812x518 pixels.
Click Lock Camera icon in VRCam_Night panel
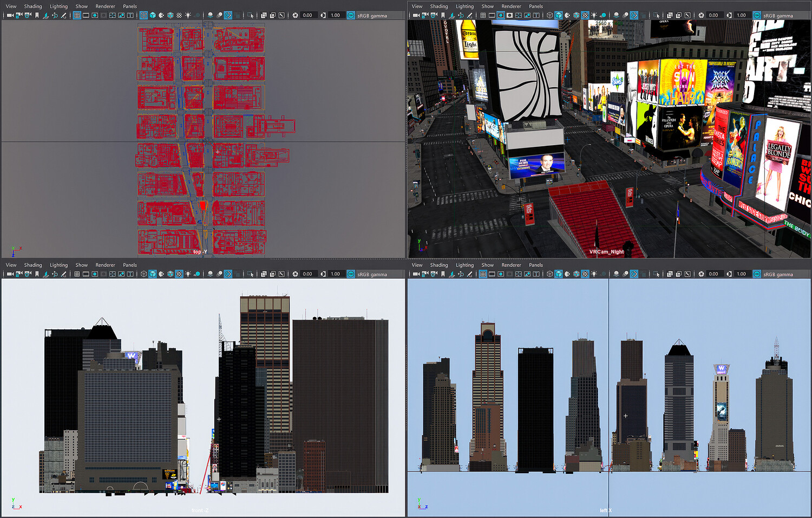tap(425, 15)
